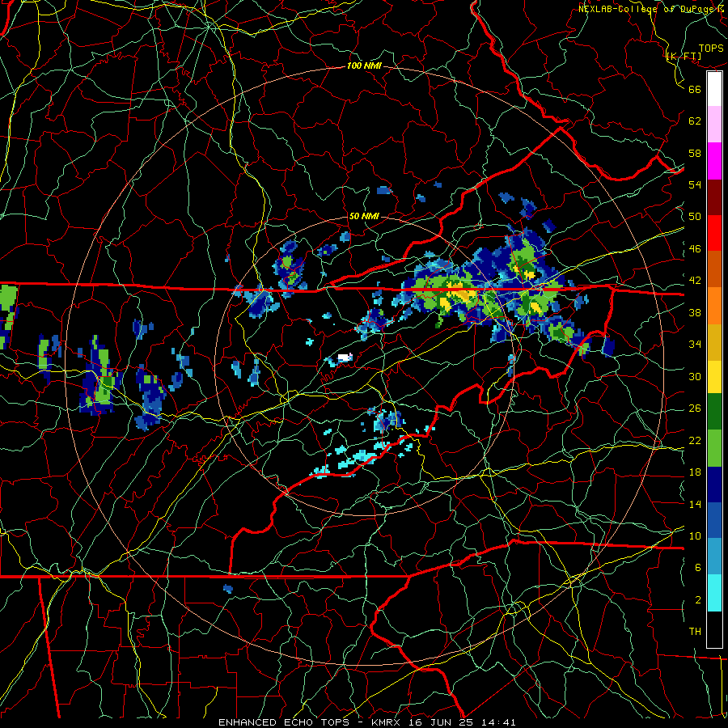The width and height of the screenshot is (728, 728).
Task: Click the legend value "54"
Action: [x=695, y=184]
